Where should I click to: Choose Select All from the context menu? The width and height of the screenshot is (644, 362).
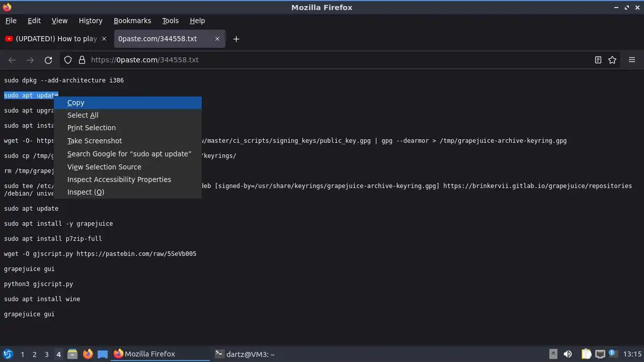(128, 115)
